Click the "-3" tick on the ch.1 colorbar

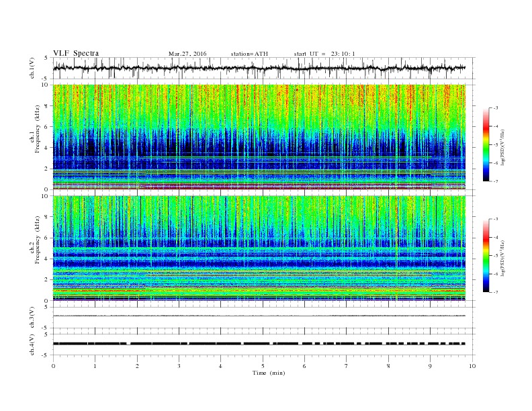tap(495, 108)
